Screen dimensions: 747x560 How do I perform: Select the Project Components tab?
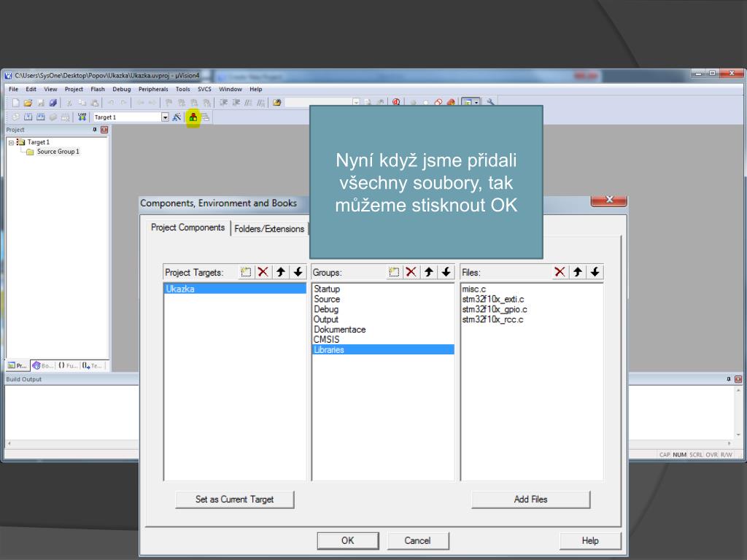[187, 227]
